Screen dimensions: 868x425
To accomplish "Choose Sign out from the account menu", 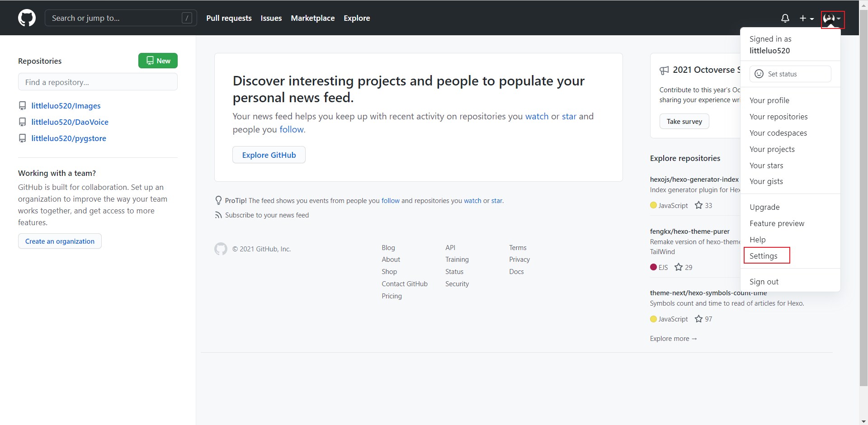I will pos(764,281).
